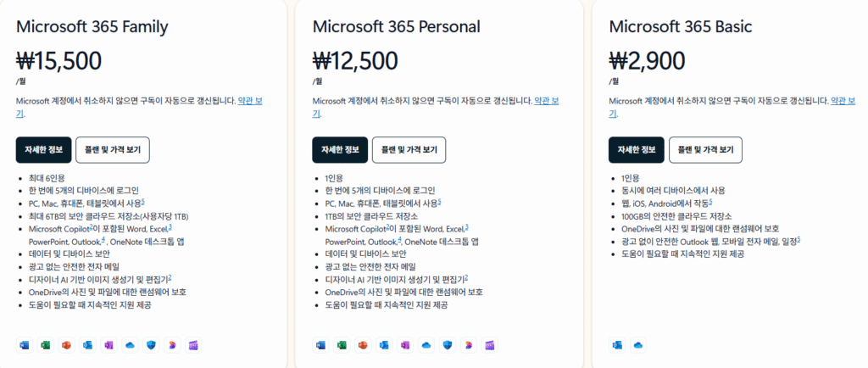Viewport: 868px width, 368px height.
Task: Click the Excel icon in the Family plan
Action: [x=45, y=345]
